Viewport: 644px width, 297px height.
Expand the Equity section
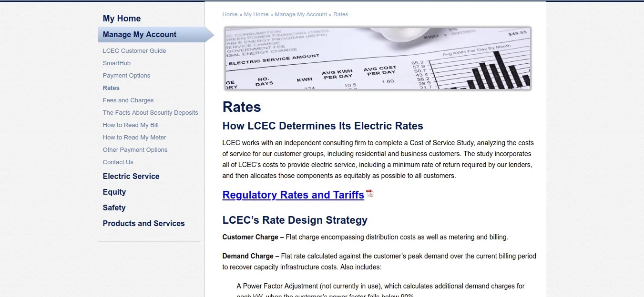[x=114, y=192]
